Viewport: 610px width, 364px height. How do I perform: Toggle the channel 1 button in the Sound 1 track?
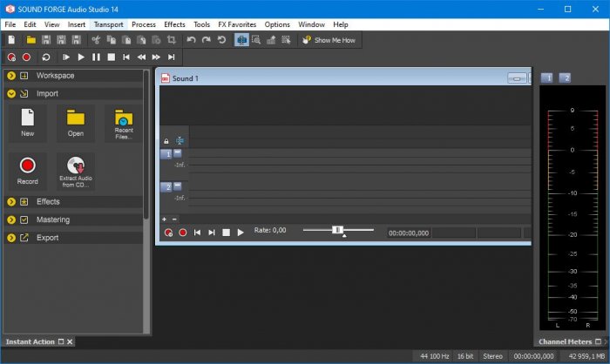(x=166, y=153)
